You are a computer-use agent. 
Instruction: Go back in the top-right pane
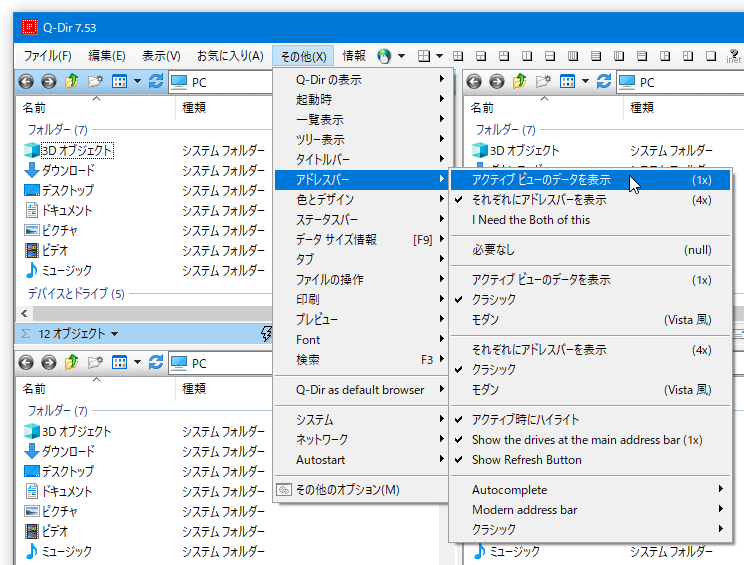coord(474,82)
